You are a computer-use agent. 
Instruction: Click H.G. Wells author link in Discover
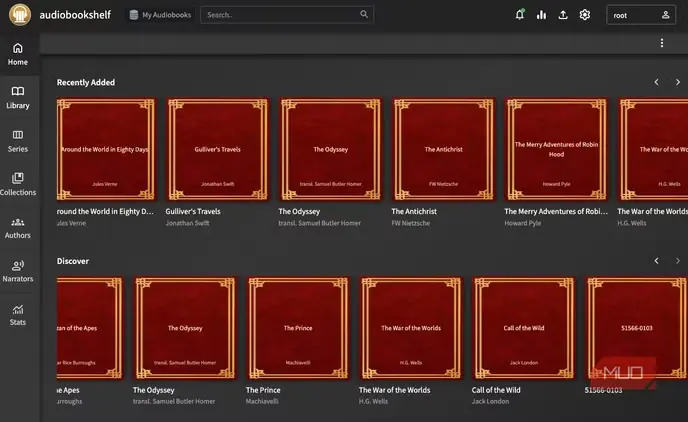(373, 401)
